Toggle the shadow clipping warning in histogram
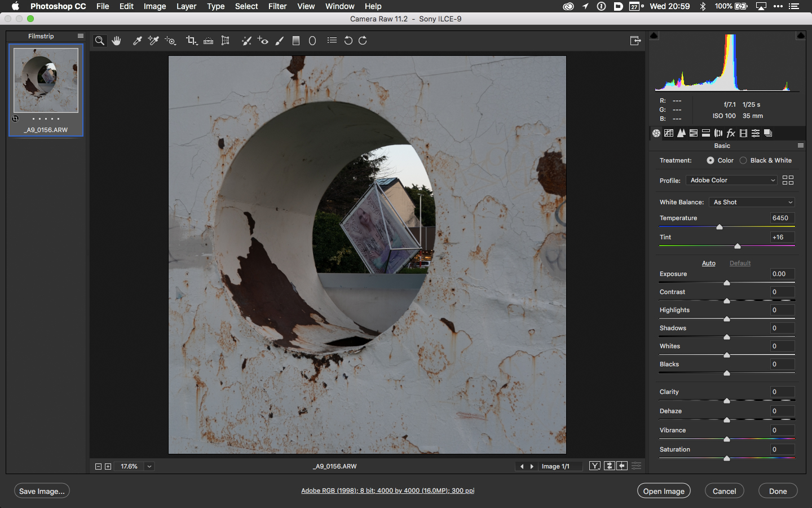This screenshot has width=812, height=508. (x=654, y=36)
